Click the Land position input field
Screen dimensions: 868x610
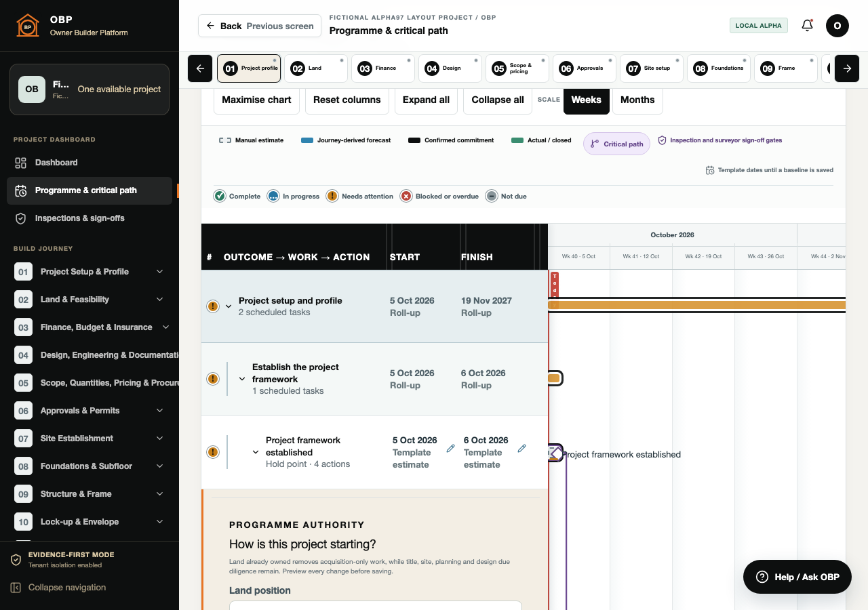point(376,605)
